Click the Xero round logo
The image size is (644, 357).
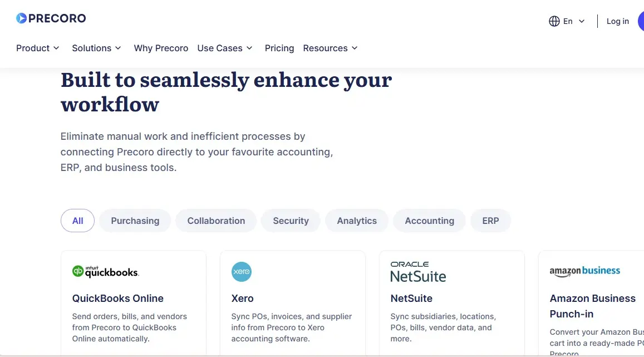pos(242,272)
